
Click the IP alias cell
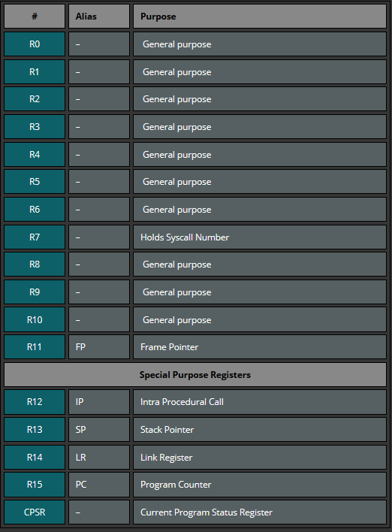click(x=99, y=402)
